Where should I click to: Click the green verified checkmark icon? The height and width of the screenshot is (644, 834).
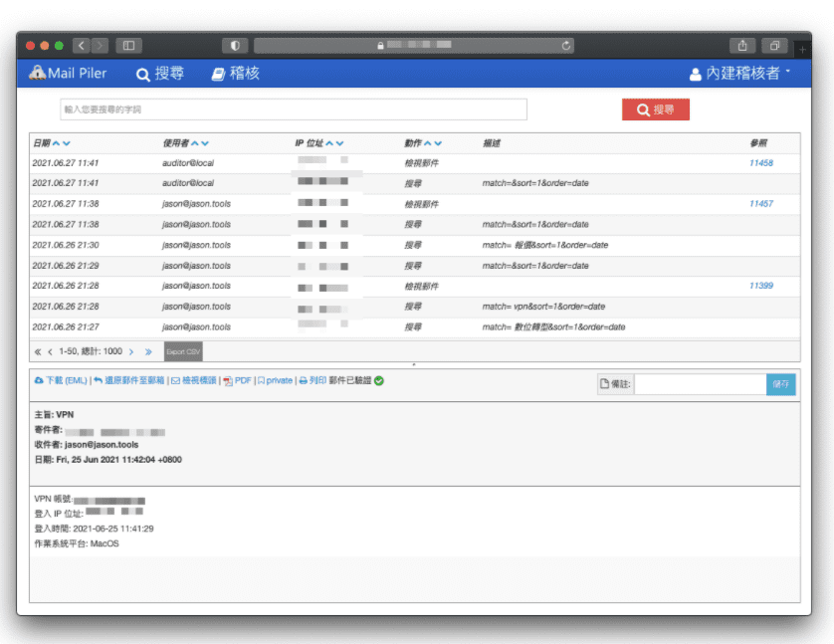coord(379,381)
